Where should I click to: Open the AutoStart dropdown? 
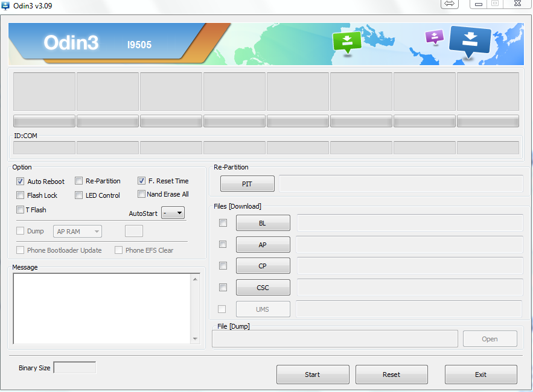pos(173,213)
